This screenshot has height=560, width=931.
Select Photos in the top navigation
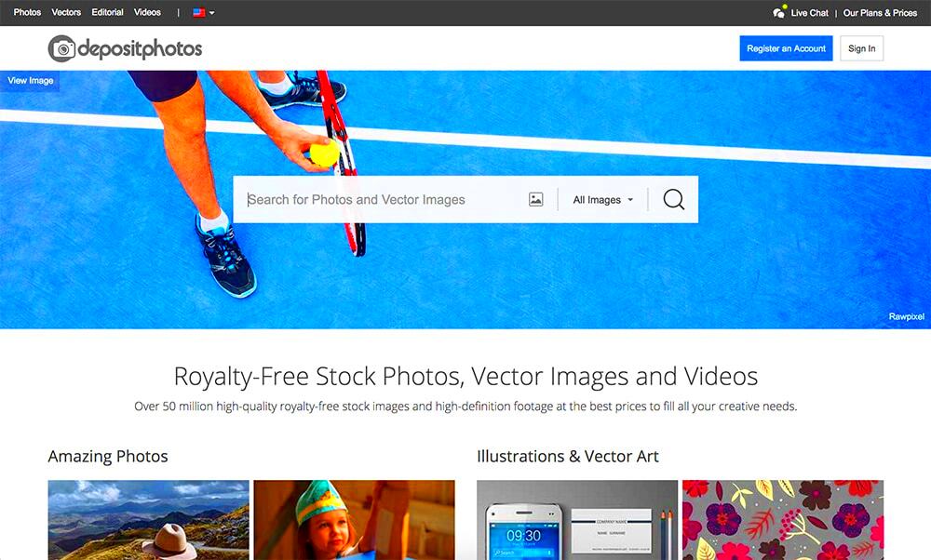point(26,12)
